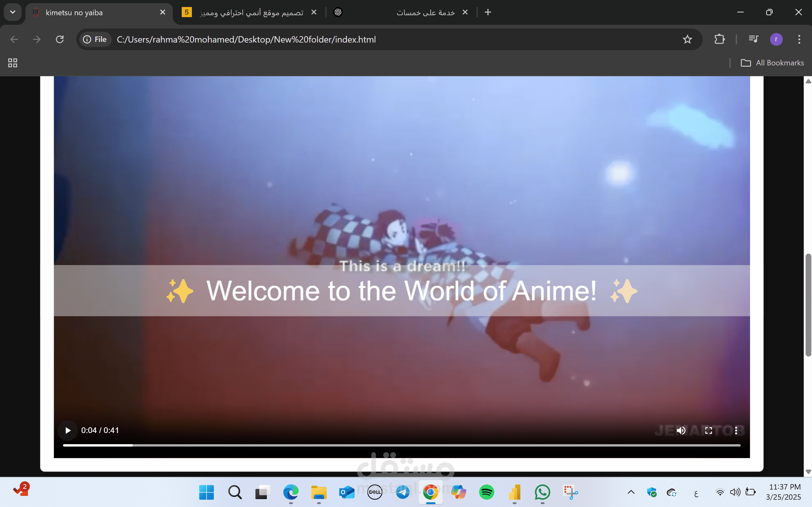Enter video fullscreen mode
The image size is (812, 507).
point(708,430)
